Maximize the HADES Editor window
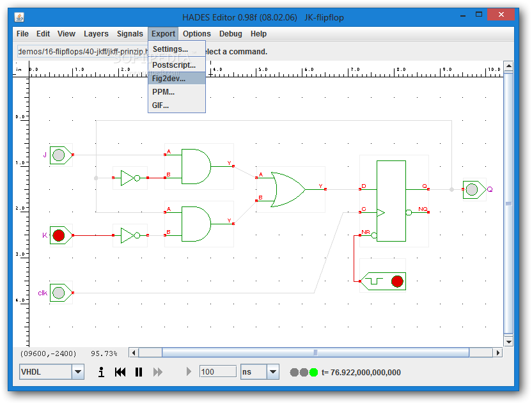Viewport: 532px width, 404px height. pyautogui.click(x=479, y=15)
